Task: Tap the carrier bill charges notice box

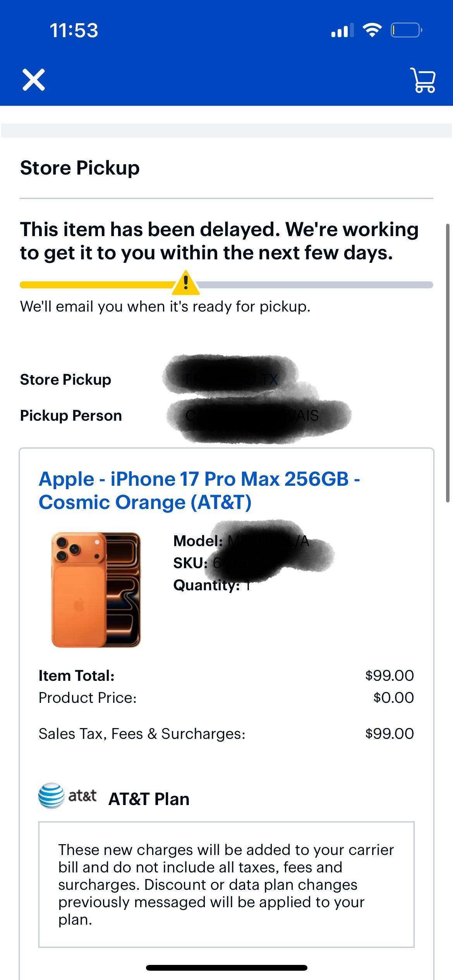Action: [x=226, y=884]
